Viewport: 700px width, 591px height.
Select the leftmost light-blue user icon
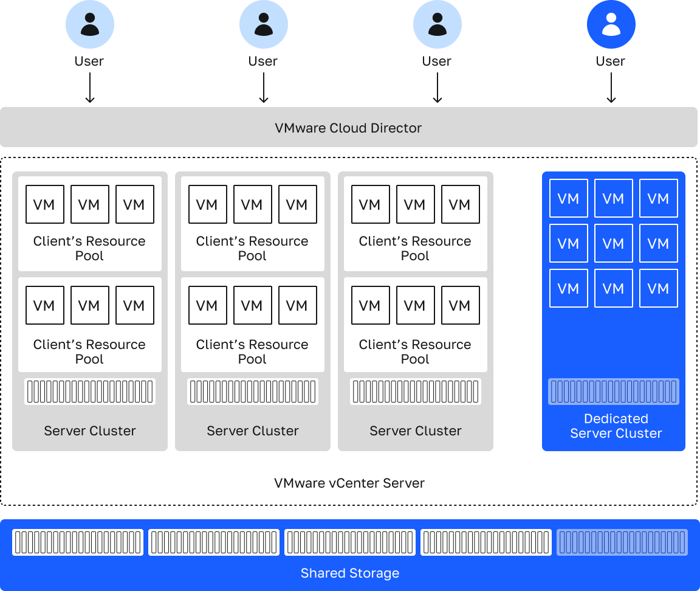coord(90,24)
